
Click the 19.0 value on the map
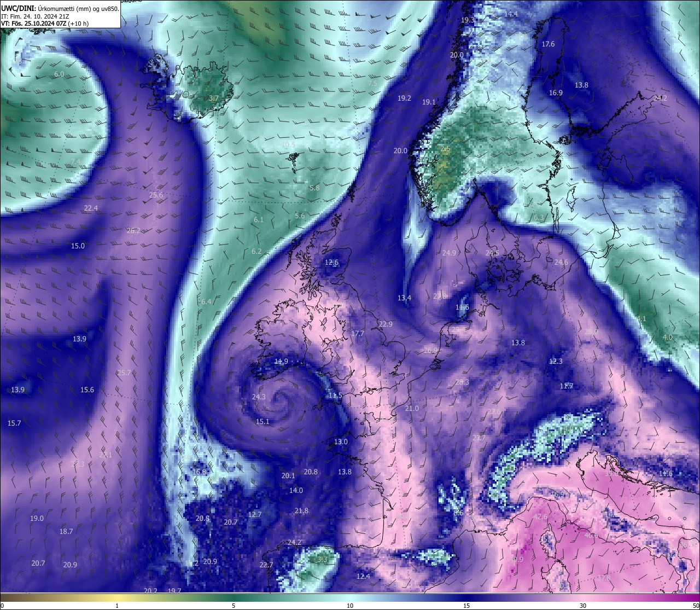37,518
